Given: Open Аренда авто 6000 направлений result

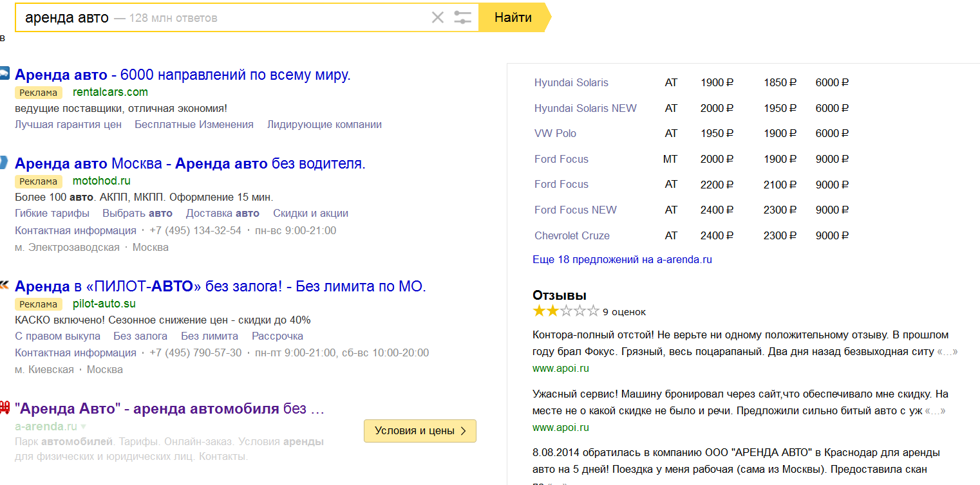Looking at the screenshot, I should click(x=182, y=75).
